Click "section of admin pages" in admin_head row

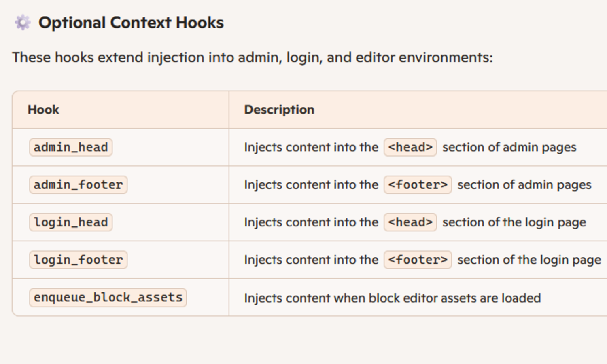pos(509,147)
